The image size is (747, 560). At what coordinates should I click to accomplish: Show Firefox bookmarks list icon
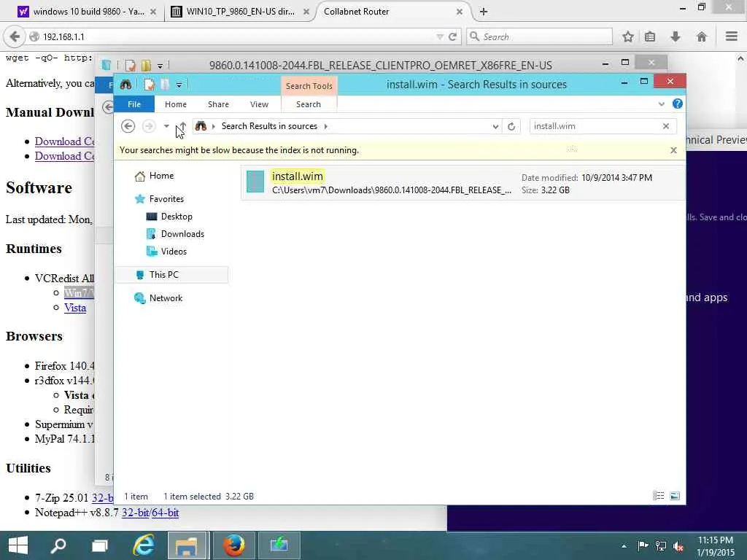pyautogui.click(x=650, y=36)
